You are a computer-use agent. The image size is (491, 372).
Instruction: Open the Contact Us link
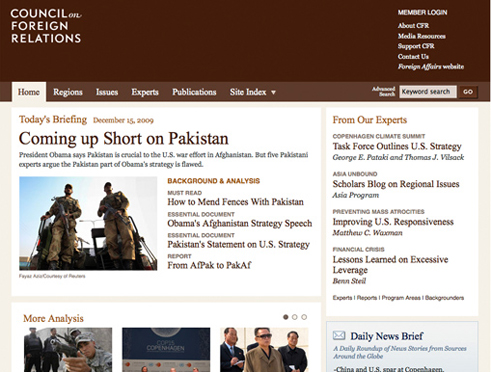pos(413,56)
